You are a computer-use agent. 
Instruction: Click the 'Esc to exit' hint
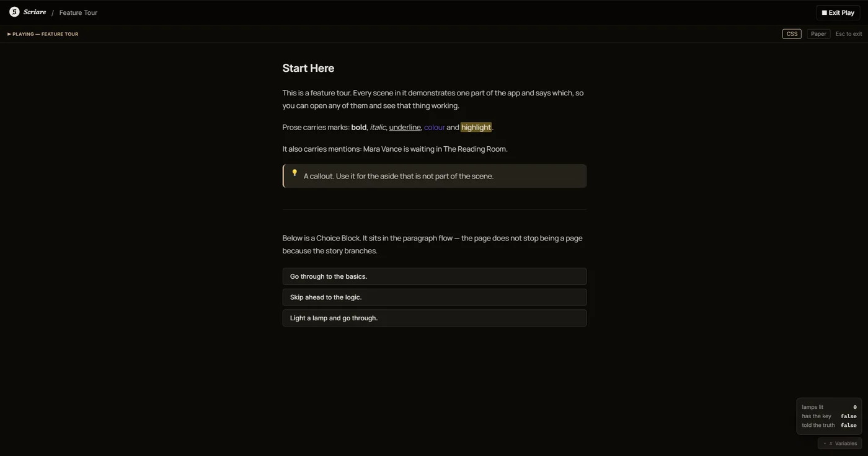[x=849, y=34]
